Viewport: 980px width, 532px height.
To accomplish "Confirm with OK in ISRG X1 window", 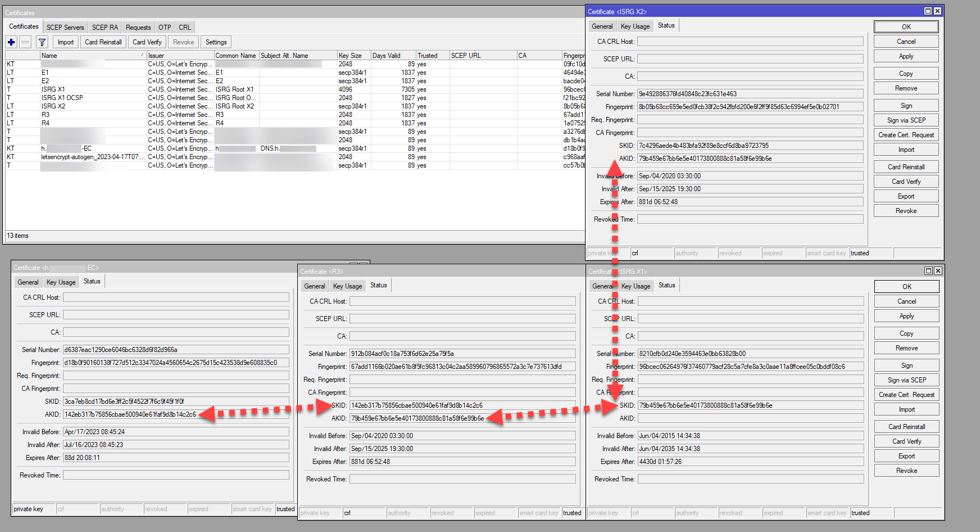I will point(907,287).
